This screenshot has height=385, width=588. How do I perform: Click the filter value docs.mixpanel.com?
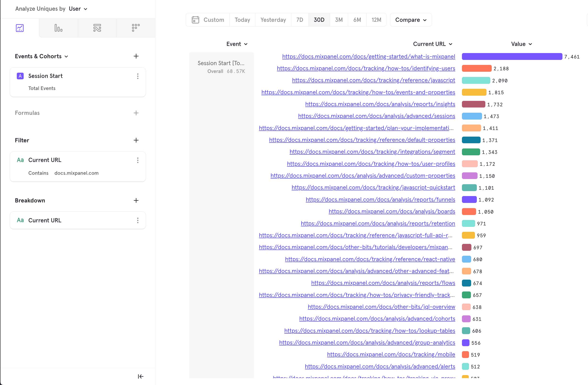click(x=76, y=173)
